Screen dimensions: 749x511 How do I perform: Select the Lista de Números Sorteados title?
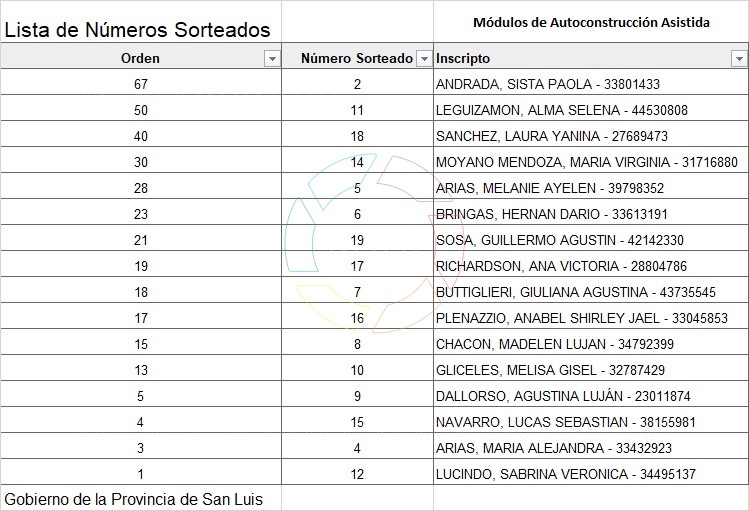(138, 31)
